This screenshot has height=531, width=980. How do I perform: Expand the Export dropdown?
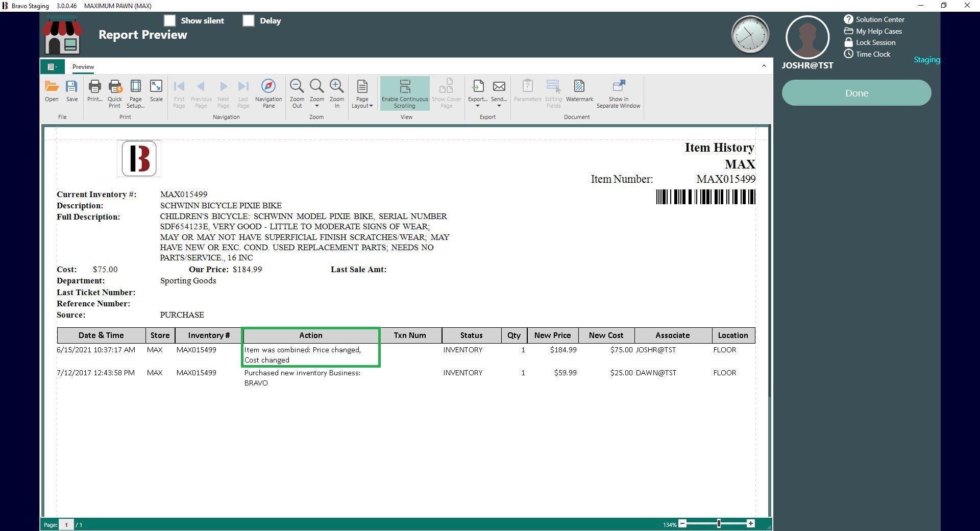pyautogui.click(x=478, y=106)
